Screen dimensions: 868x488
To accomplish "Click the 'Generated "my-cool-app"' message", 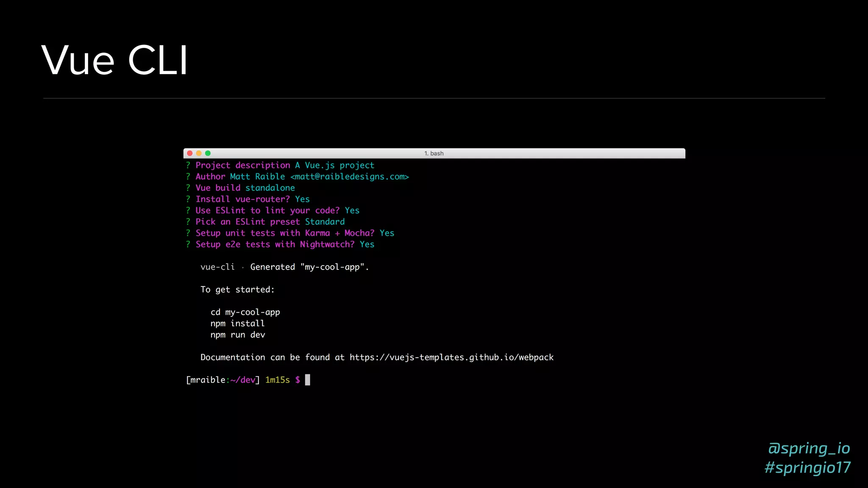I will pos(309,267).
